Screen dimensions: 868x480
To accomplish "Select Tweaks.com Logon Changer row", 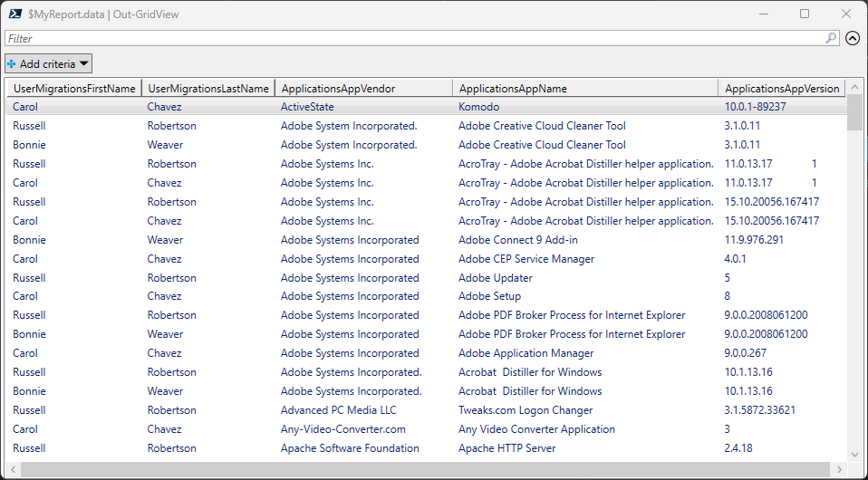I will pyautogui.click(x=426, y=410).
